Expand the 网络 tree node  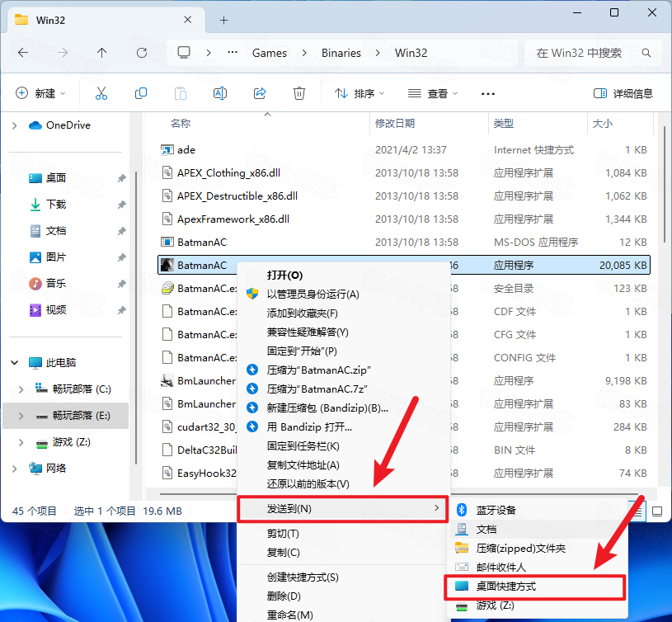point(15,469)
